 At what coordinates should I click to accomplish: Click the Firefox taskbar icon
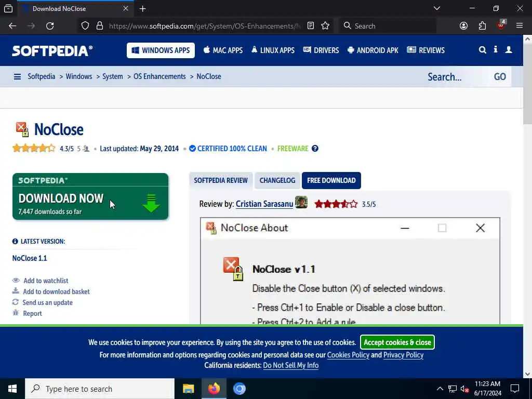coord(214,389)
